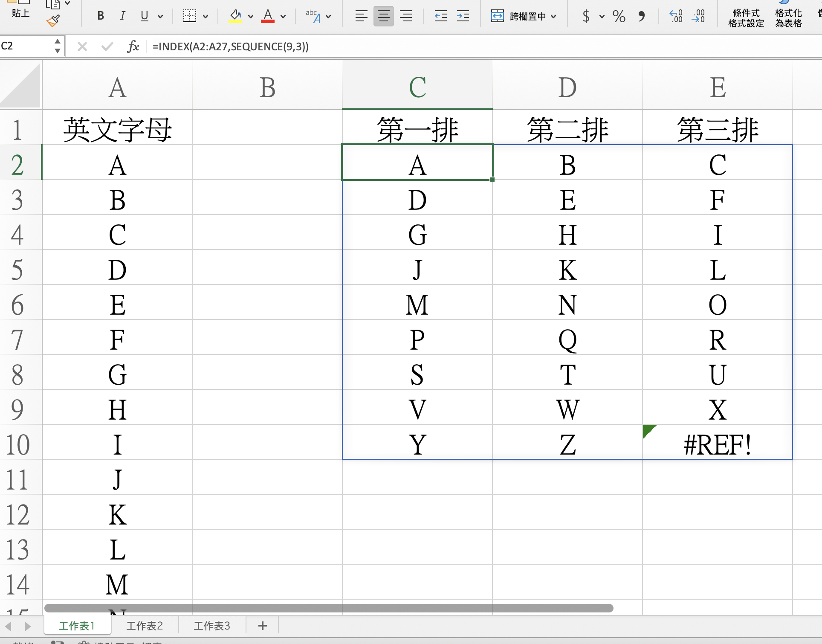This screenshot has width=822, height=644.
Task: Open the currency format dropdown arrow
Action: click(x=602, y=17)
